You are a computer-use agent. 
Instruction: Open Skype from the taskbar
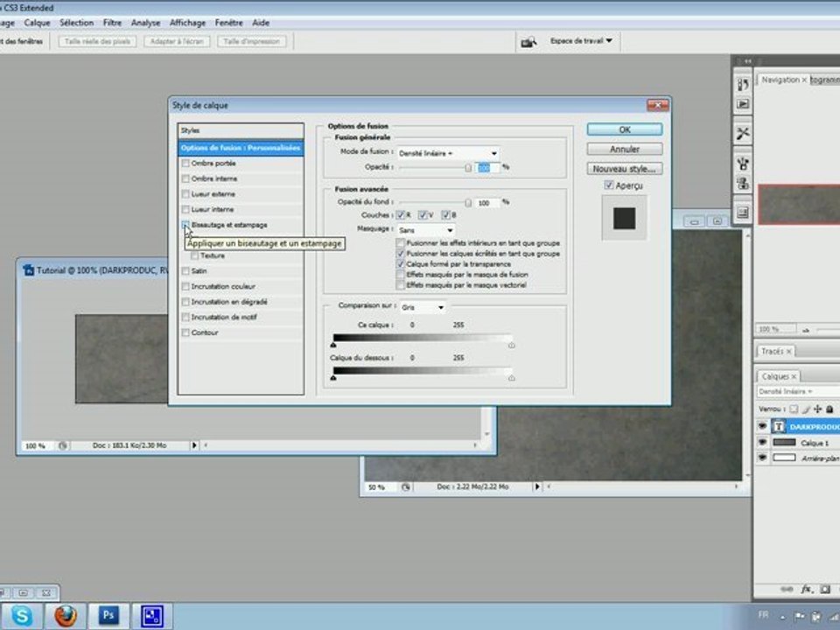22,615
